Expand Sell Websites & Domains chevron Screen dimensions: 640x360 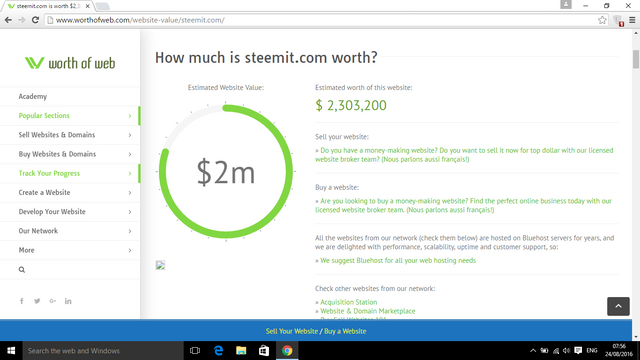(130, 135)
